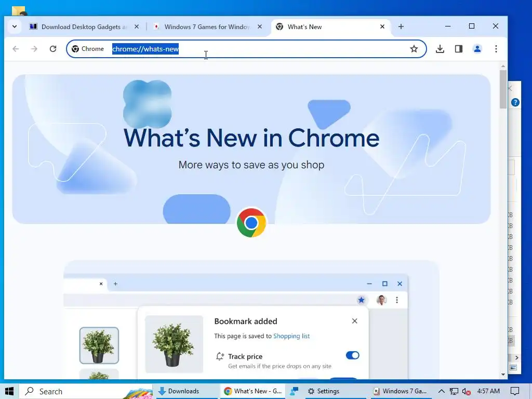
Task: Click 'More ways to save as you shop' text
Action: point(251,165)
